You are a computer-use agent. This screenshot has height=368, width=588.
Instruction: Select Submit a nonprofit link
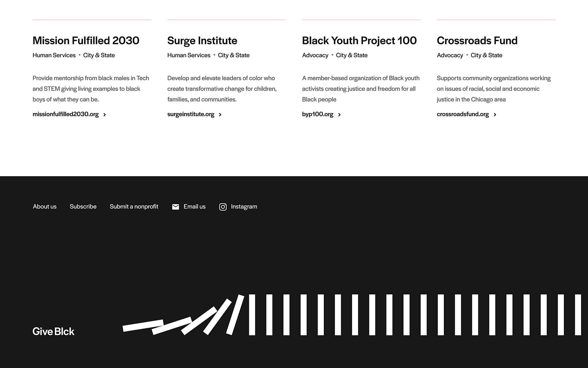pyautogui.click(x=134, y=206)
